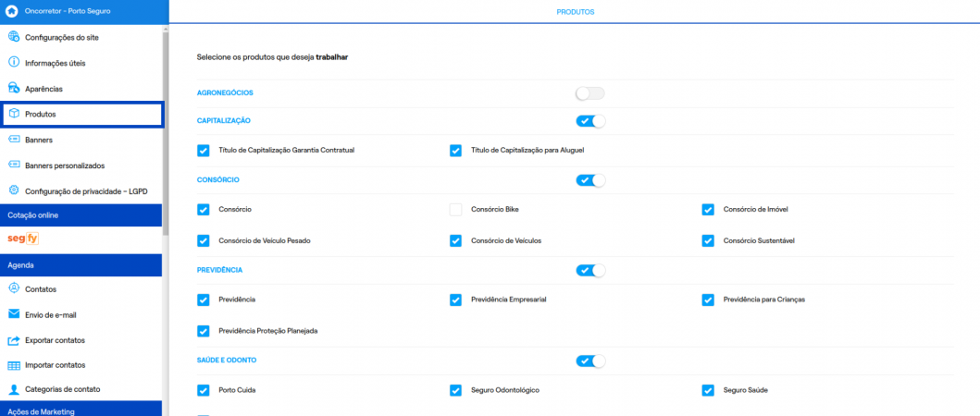The image size is (980, 416).
Task: Click the envelope icon for Envio de e-mail
Action: [x=14, y=314]
